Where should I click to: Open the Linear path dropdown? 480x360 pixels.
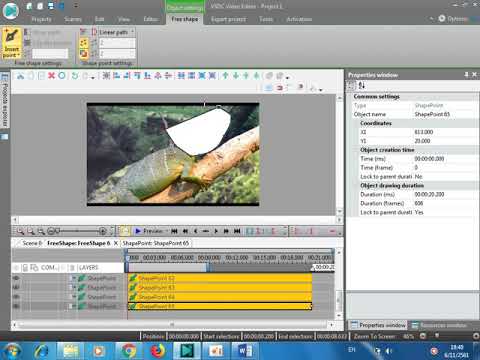[x=132, y=32]
